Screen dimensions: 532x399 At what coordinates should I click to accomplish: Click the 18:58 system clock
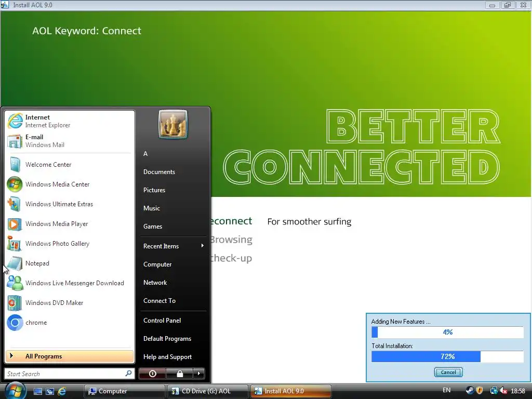518,391
